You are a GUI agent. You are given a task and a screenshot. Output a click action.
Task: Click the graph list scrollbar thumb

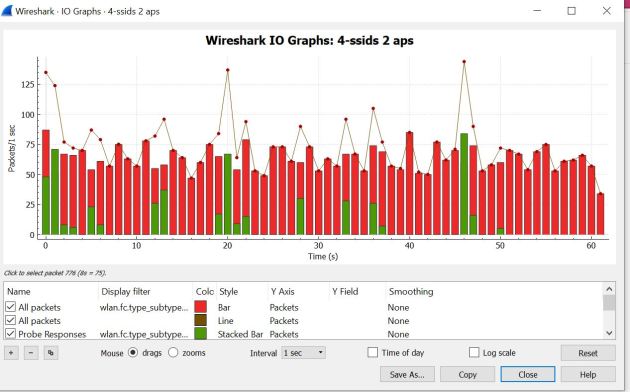609,302
